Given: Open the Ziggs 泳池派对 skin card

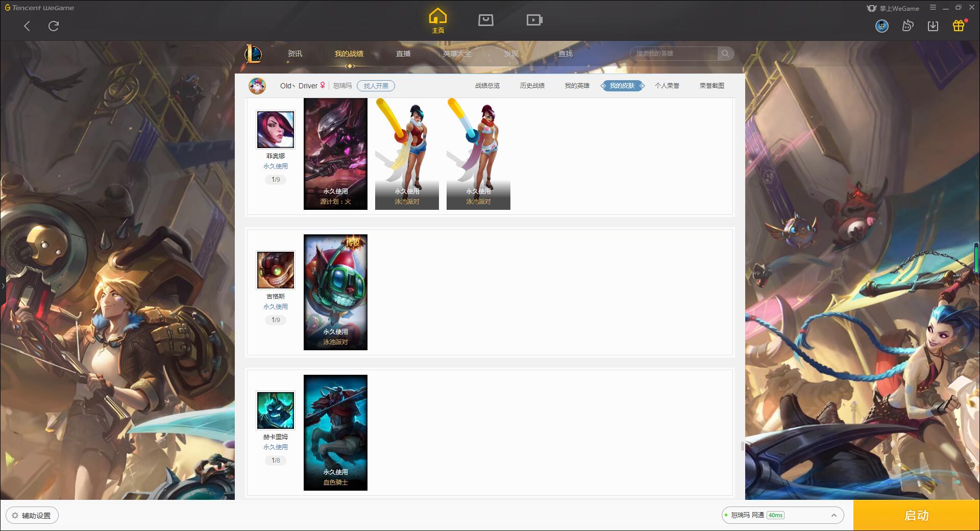Looking at the screenshot, I should 335,293.
